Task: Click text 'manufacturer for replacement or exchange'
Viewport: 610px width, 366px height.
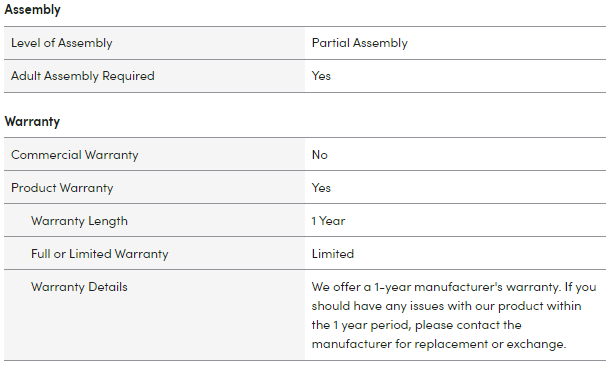Action: point(437,344)
